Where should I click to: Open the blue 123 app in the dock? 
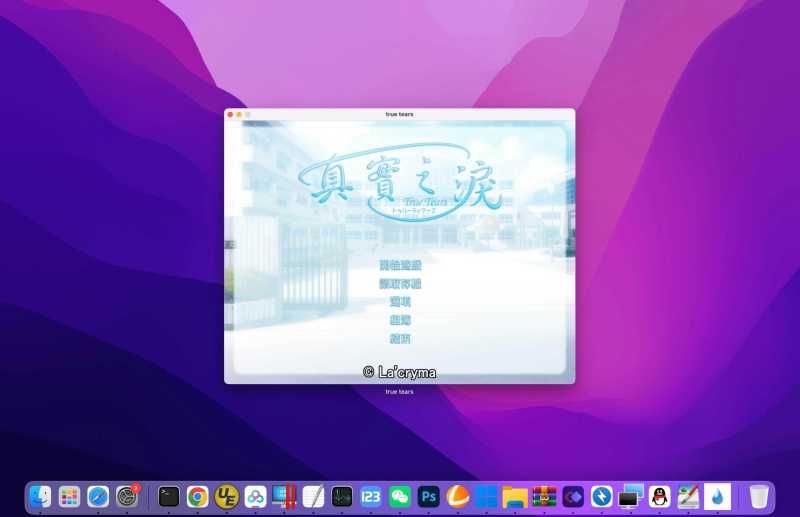click(x=370, y=497)
